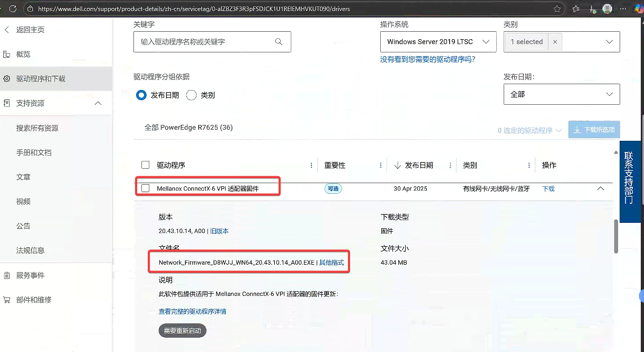Click the scrollbar up arrow
The image size is (644, 352).
[616, 152]
